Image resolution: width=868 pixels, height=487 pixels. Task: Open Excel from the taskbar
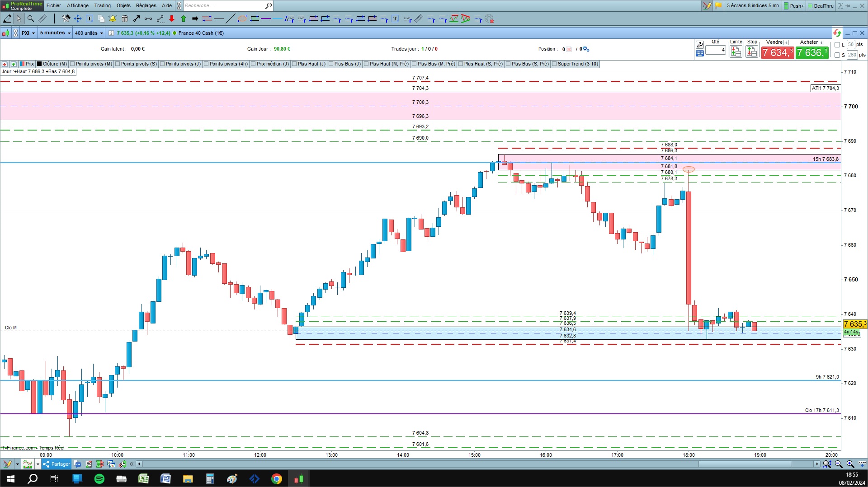point(143,479)
